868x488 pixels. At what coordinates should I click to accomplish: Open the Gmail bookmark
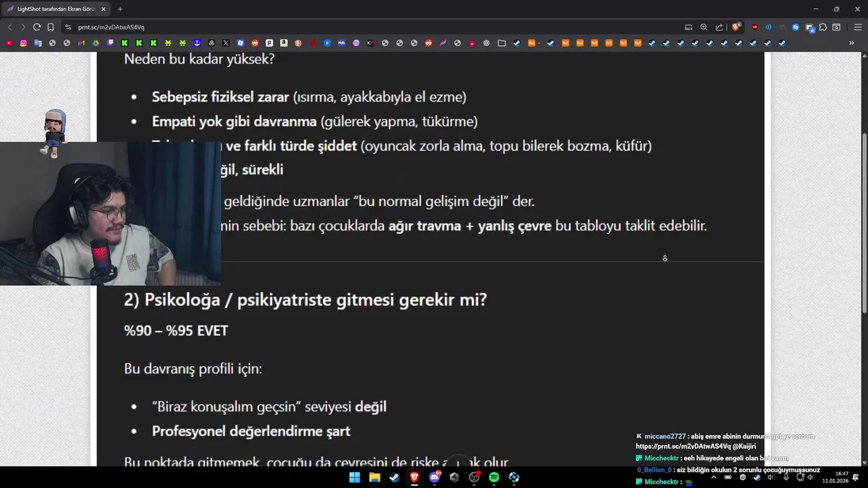(81, 43)
